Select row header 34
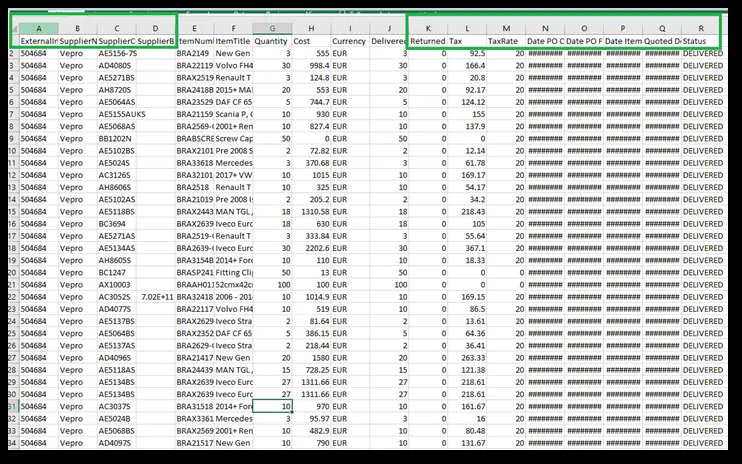This screenshot has width=742, height=464. click(x=13, y=443)
